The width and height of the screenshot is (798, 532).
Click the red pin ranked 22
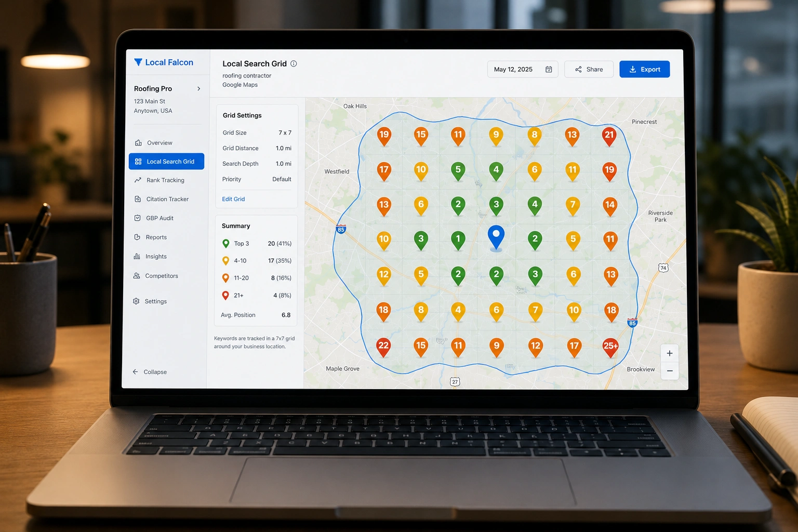383,347
